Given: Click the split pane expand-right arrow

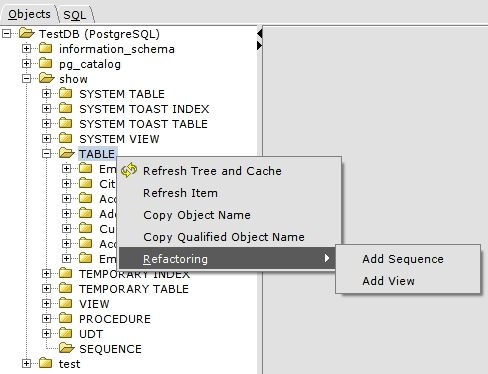Looking at the screenshot, I should pos(260,45).
